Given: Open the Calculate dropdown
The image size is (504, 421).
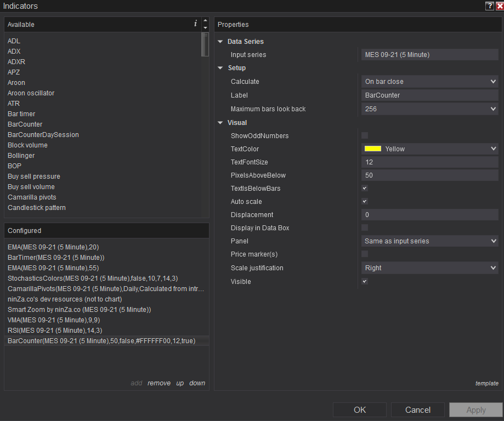Looking at the screenshot, I should (429, 82).
